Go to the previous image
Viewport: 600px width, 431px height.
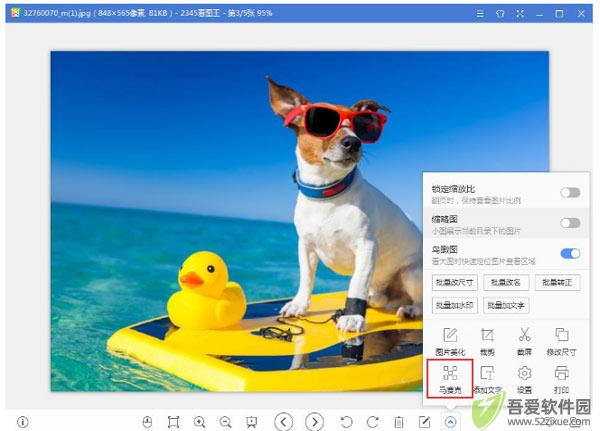click(x=284, y=422)
